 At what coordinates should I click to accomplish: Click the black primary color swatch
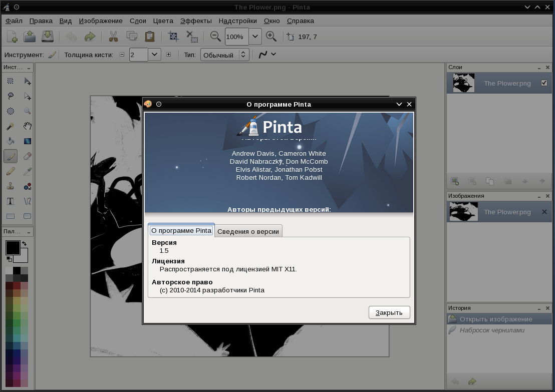pyautogui.click(x=12, y=247)
